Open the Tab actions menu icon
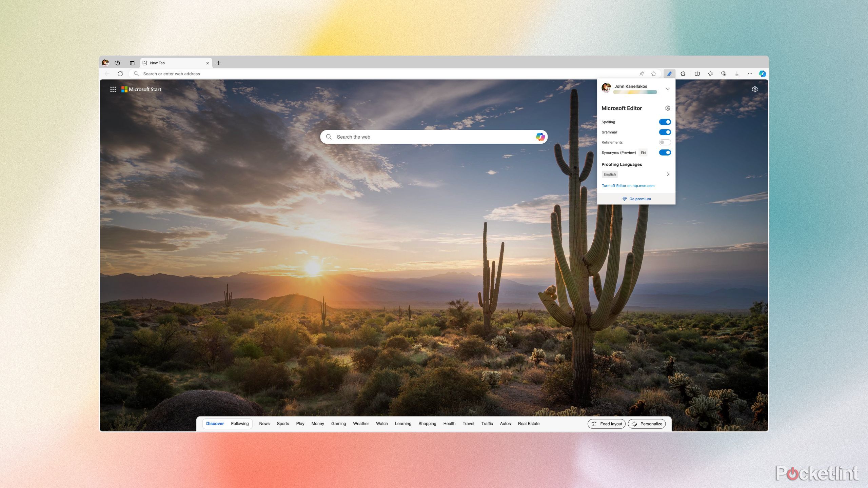 tap(132, 63)
